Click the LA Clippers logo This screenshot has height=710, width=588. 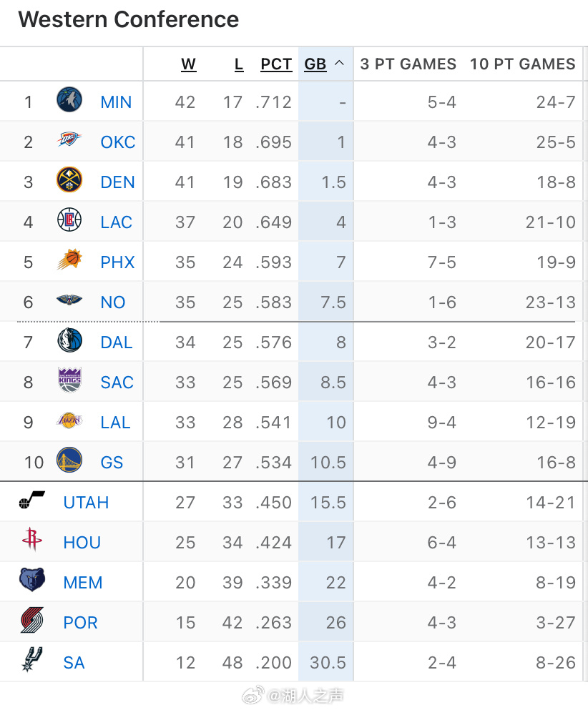(69, 220)
